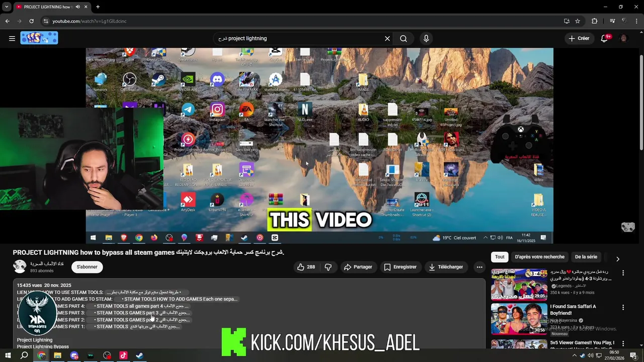Open the Chrome extensions puzzle icon
Viewport: 644px width, 362px height.
595,21
